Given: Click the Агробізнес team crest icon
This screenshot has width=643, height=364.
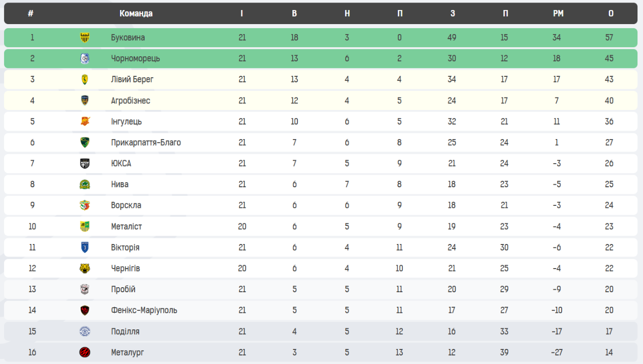Looking at the screenshot, I should [85, 100].
